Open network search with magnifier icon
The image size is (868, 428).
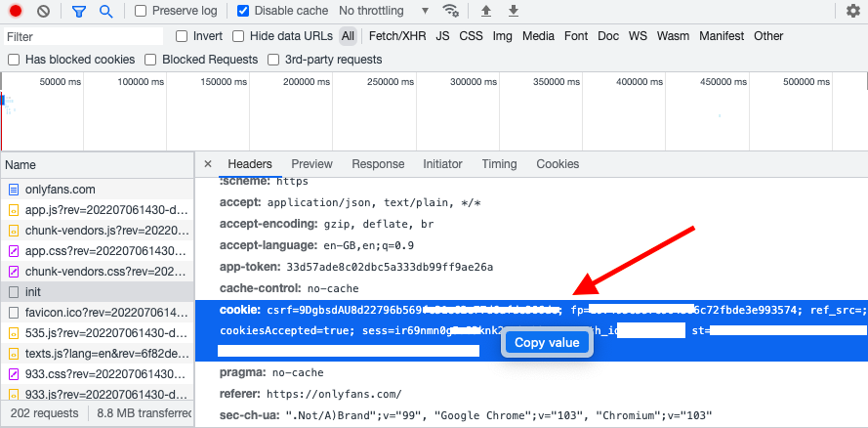click(x=105, y=11)
